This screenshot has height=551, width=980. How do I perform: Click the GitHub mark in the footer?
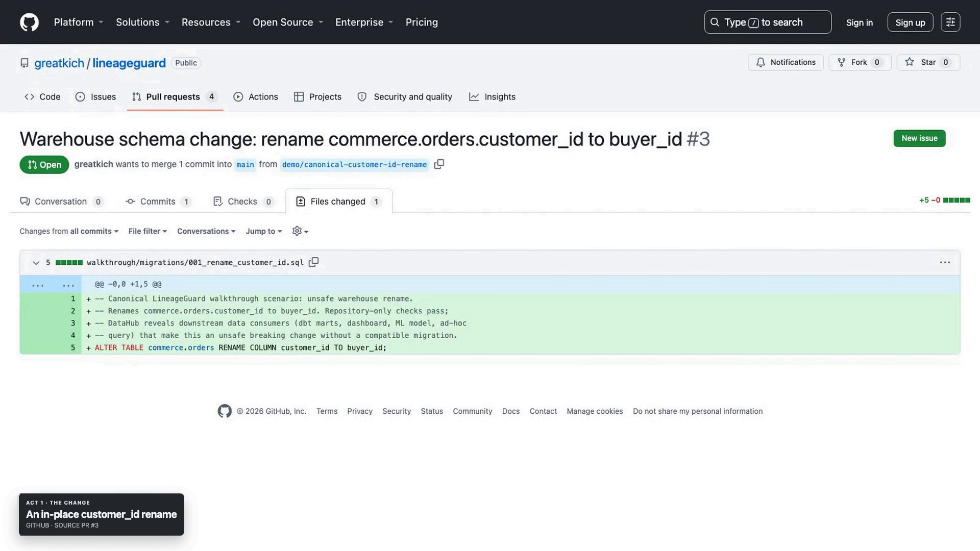tap(225, 411)
